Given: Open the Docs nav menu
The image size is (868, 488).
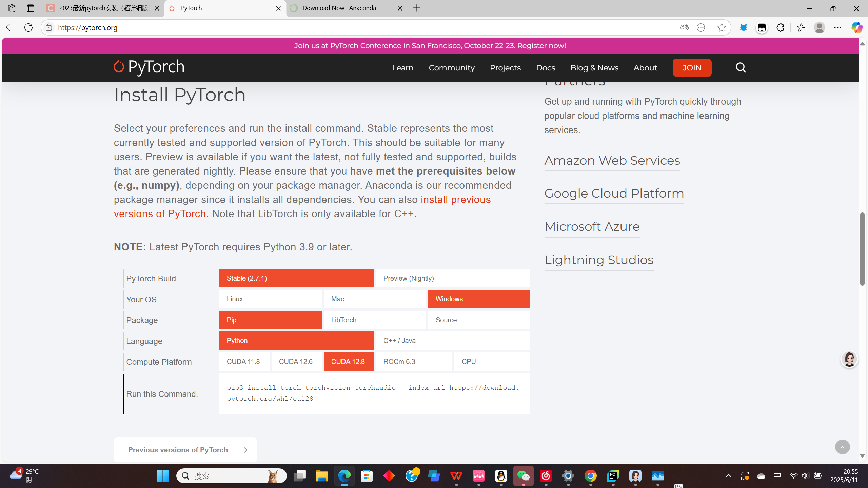Looking at the screenshot, I should click(546, 68).
